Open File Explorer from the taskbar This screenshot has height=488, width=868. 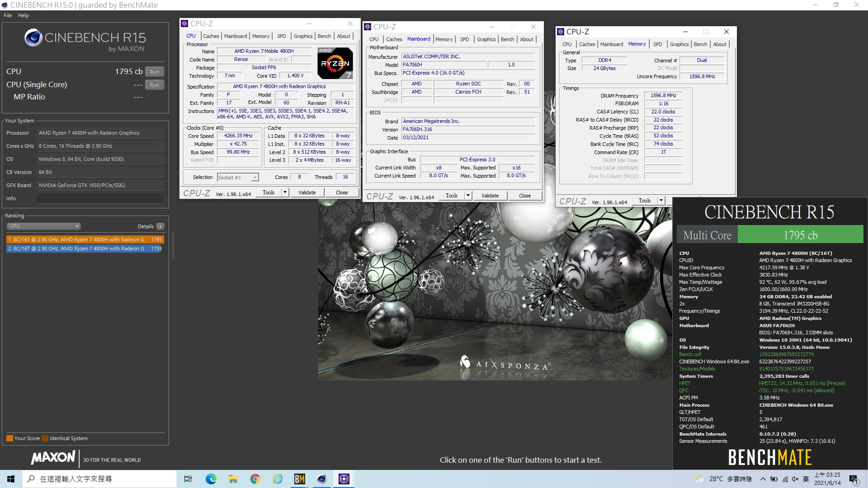click(233, 479)
